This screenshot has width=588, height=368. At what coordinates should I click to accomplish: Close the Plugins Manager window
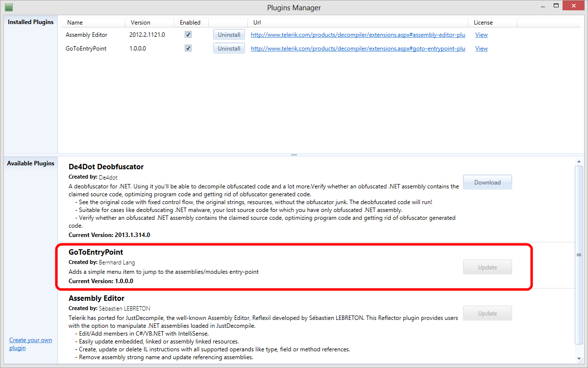[572, 6]
